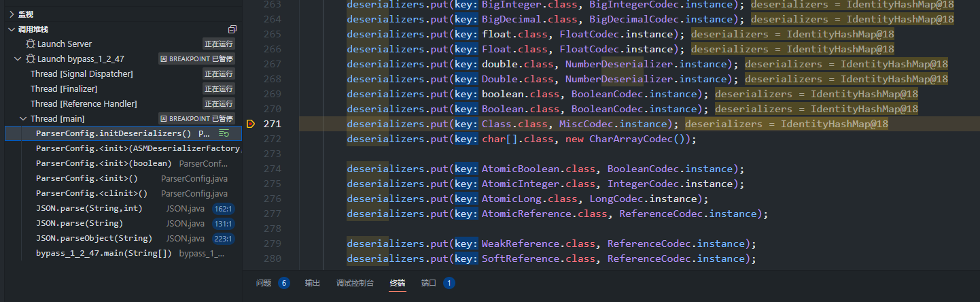Screen dimensions: 980x302
Task: Click the collapse-all icon in call stack header
Action: (232, 29)
